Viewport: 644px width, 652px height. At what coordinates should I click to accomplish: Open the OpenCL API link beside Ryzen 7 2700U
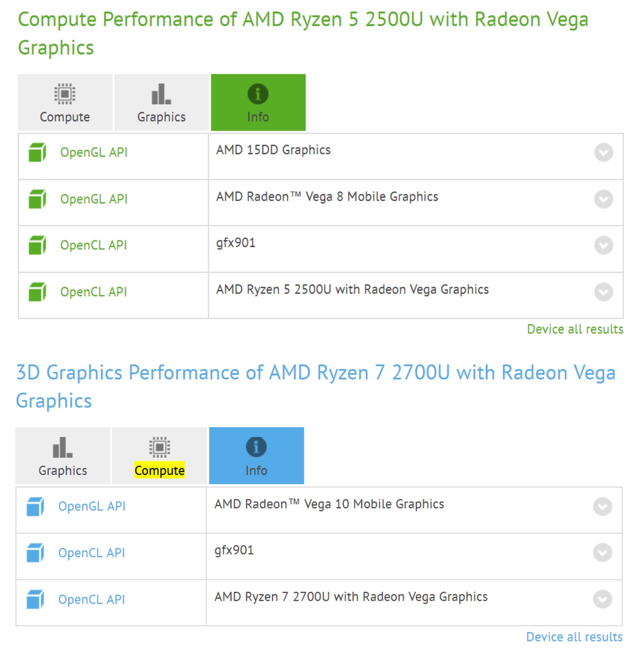coord(92,599)
